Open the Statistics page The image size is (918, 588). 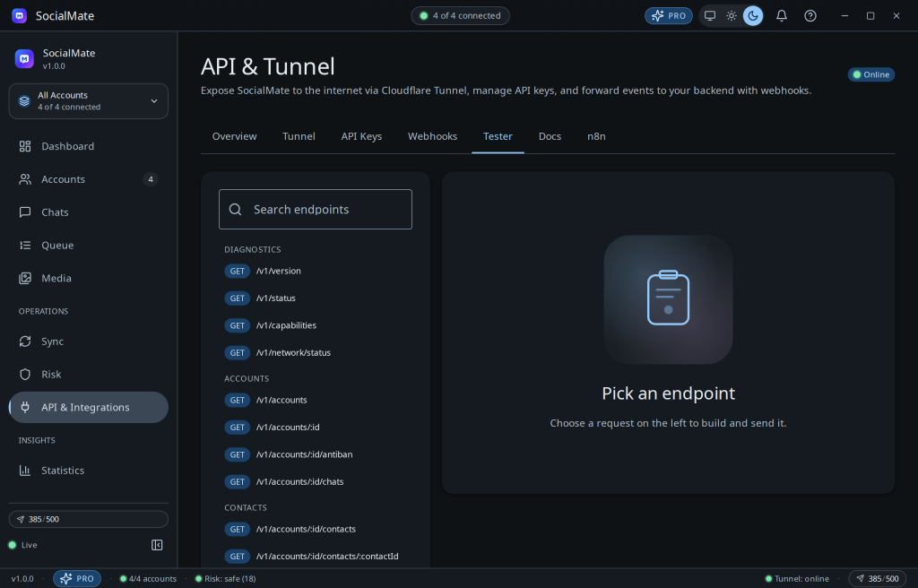click(x=89, y=471)
